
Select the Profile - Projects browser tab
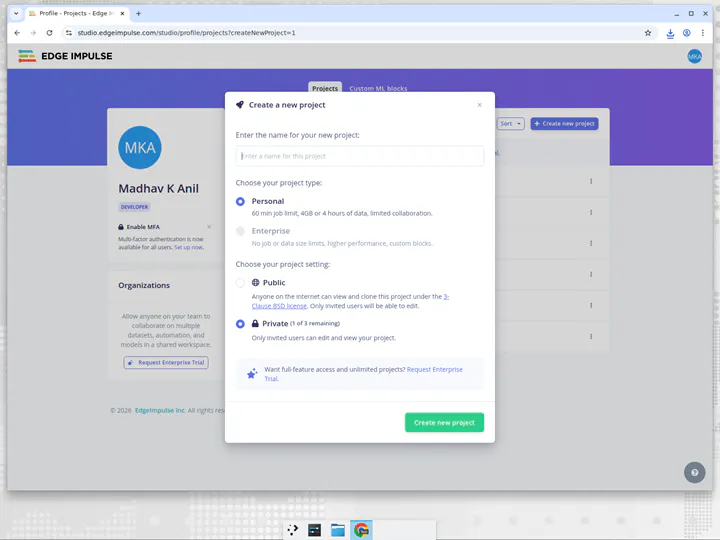pyautogui.click(x=76, y=13)
